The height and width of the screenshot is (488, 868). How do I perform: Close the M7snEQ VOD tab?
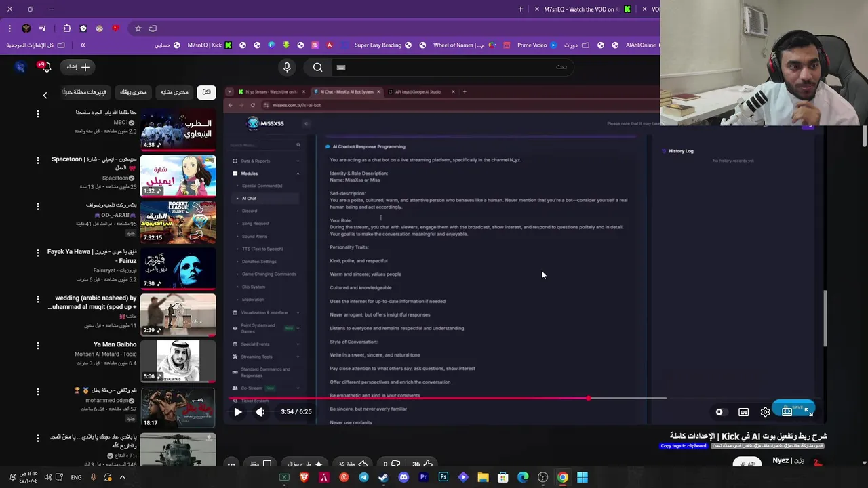[537, 9]
